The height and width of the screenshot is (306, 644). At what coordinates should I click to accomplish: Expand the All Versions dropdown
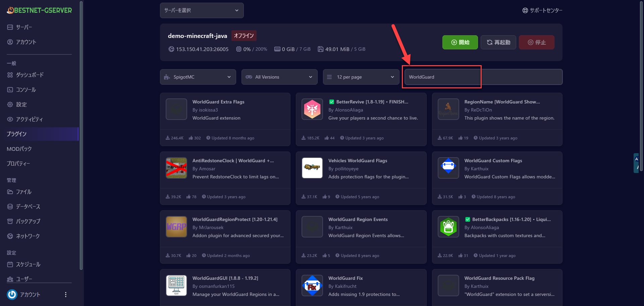tap(279, 77)
